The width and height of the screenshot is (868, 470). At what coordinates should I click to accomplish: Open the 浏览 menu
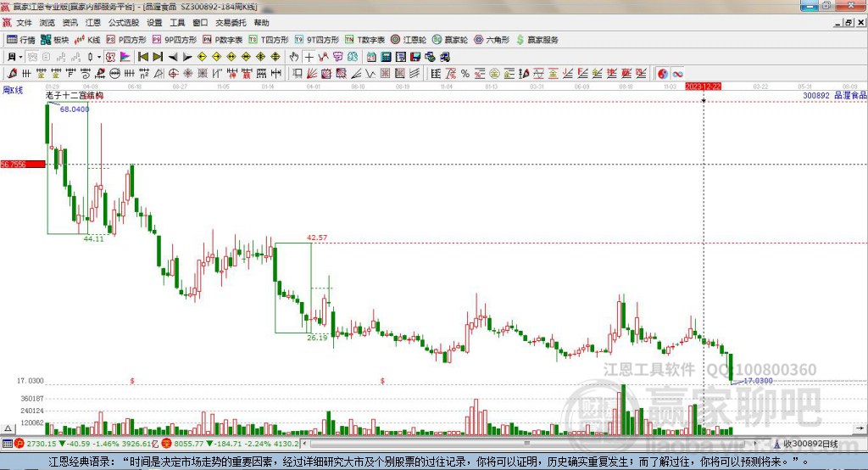[x=47, y=23]
